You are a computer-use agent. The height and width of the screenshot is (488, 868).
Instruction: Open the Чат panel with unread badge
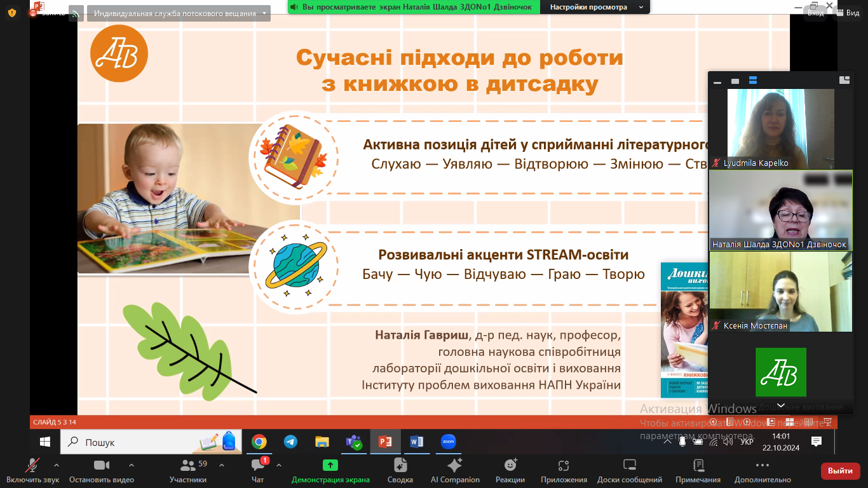[257, 470]
